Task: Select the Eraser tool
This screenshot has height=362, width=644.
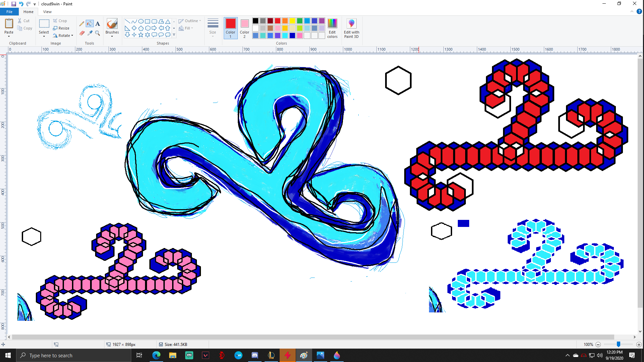Action: tap(82, 33)
